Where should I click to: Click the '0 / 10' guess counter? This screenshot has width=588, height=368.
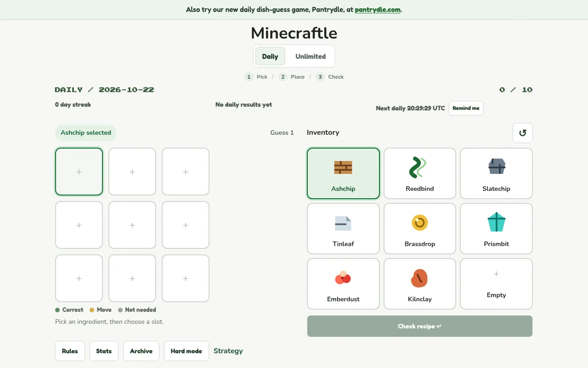[516, 90]
